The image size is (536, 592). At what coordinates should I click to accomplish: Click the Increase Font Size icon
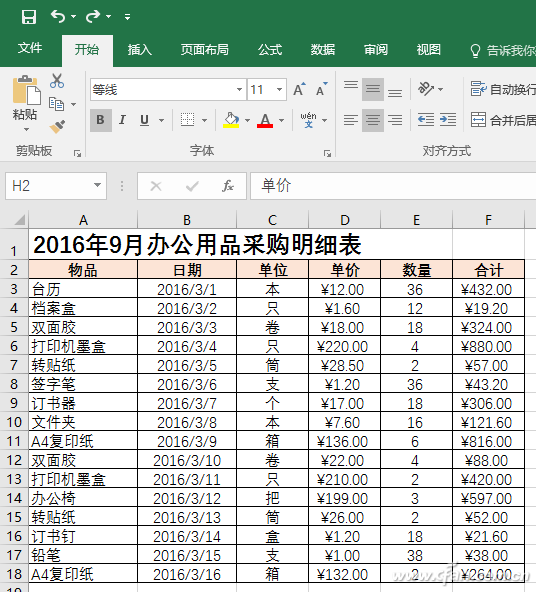coord(299,90)
